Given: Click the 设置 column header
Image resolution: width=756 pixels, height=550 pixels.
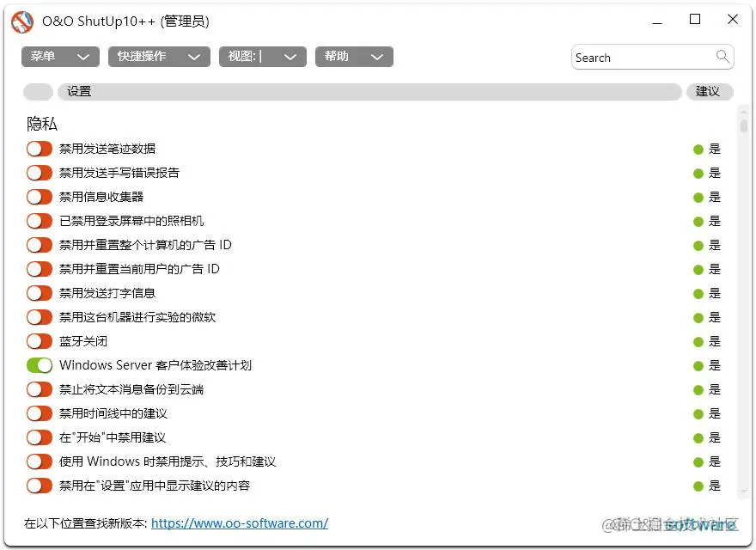Looking at the screenshot, I should (369, 92).
